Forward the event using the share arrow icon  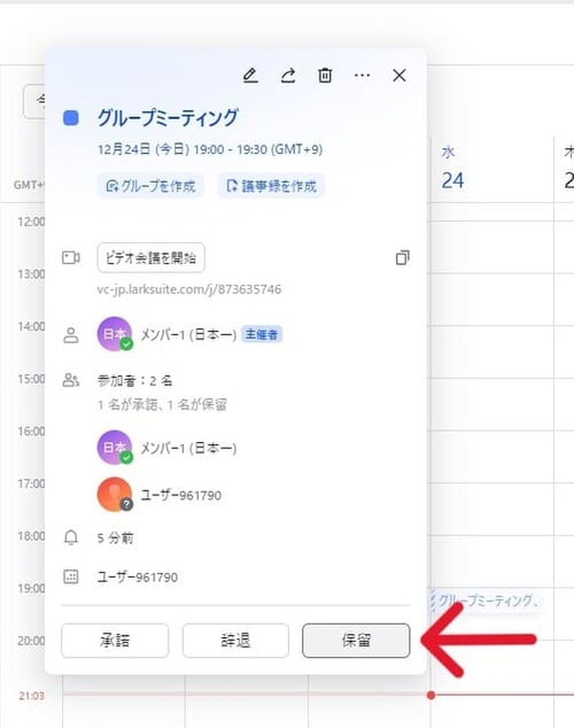coord(288,75)
